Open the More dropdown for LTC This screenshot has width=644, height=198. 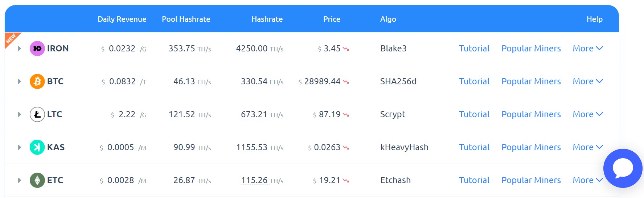pyautogui.click(x=587, y=114)
